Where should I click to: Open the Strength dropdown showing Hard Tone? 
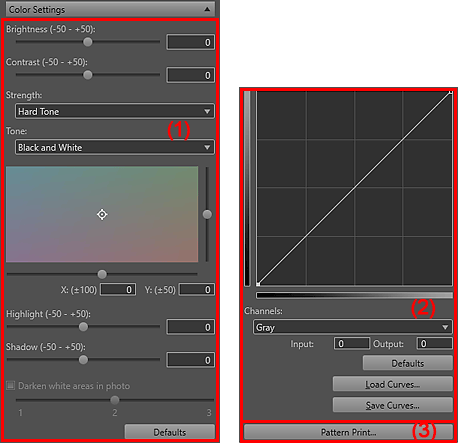click(x=115, y=111)
